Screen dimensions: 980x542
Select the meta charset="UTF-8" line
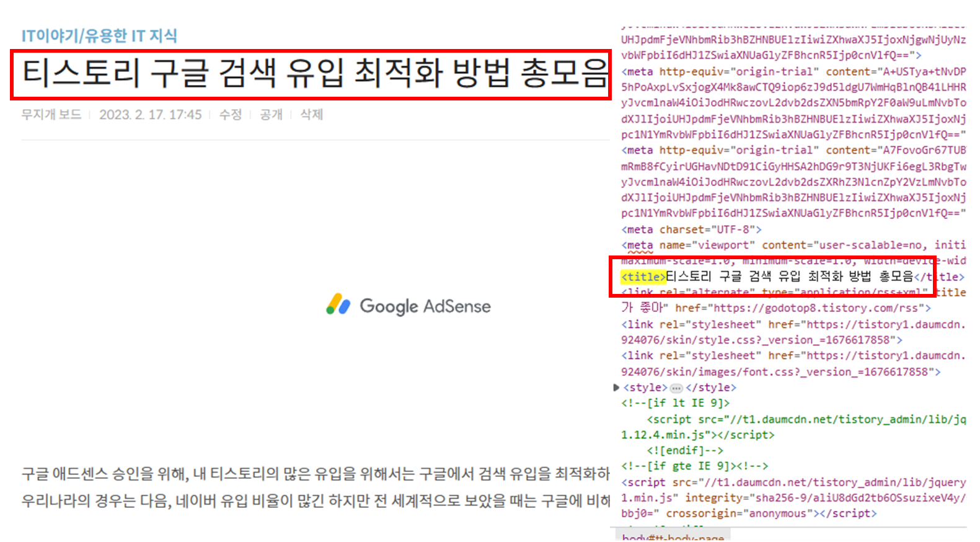[692, 229]
